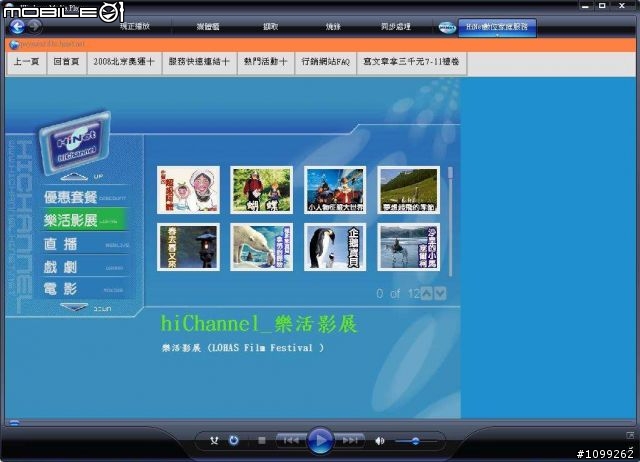This screenshot has height=462, width=640.
Task: Toggle repeat playback
Action: coord(233,440)
